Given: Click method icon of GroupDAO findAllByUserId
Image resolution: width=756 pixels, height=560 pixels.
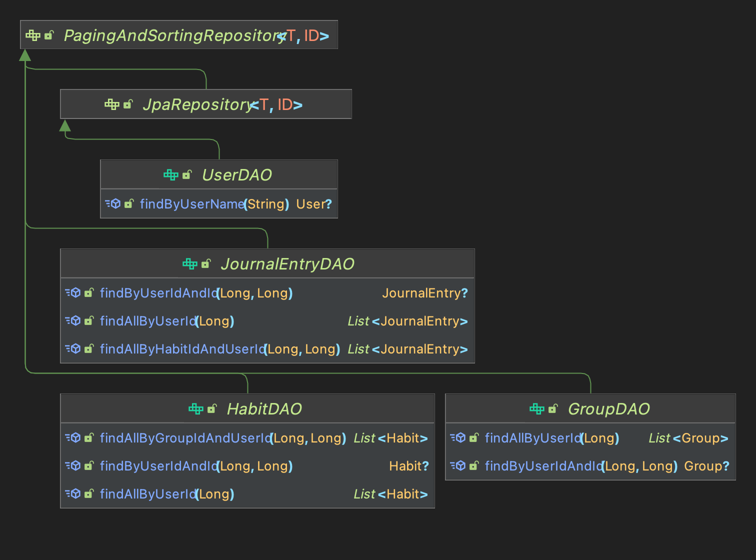Looking at the screenshot, I should (x=458, y=437).
